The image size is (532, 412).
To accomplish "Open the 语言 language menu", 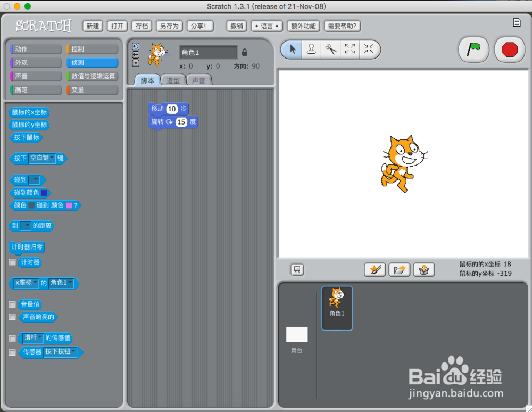I will pos(267,26).
